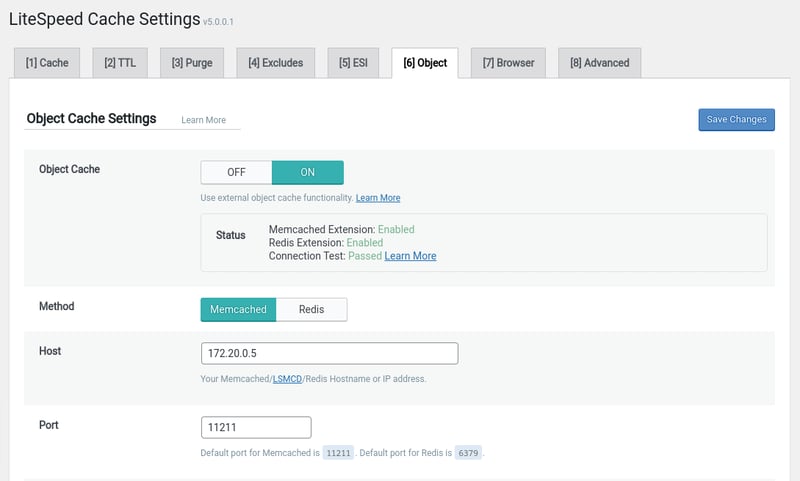800x481 pixels.
Task: Click the 6379 default Redis port badge
Action: tap(467, 453)
